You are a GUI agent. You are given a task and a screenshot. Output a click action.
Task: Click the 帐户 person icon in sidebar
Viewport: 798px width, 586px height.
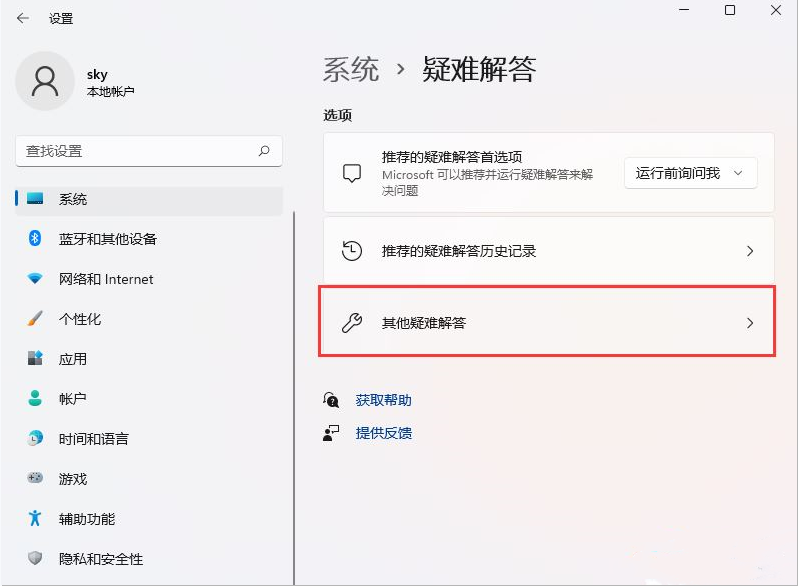pos(35,398)
